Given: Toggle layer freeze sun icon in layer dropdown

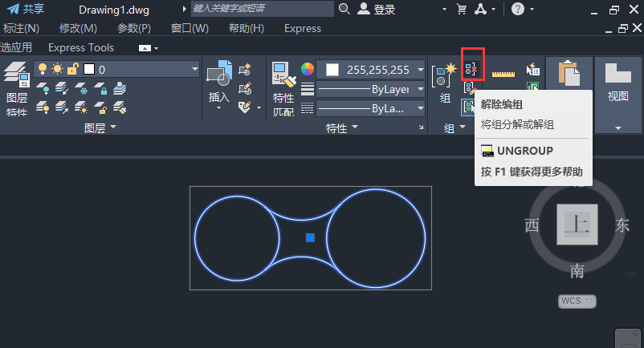Looking at the screenshot, I should pos(56,70).
